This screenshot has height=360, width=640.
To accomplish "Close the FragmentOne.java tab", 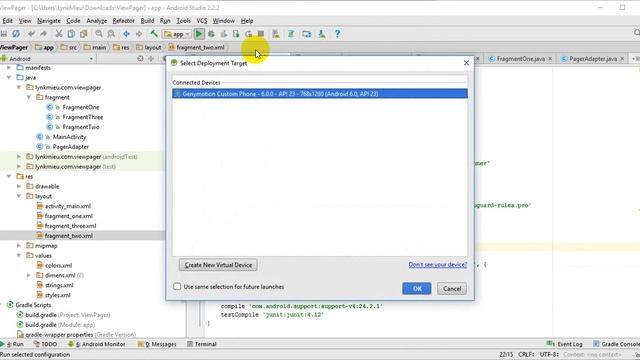I will pyautogui.click(x=550, y=59).
